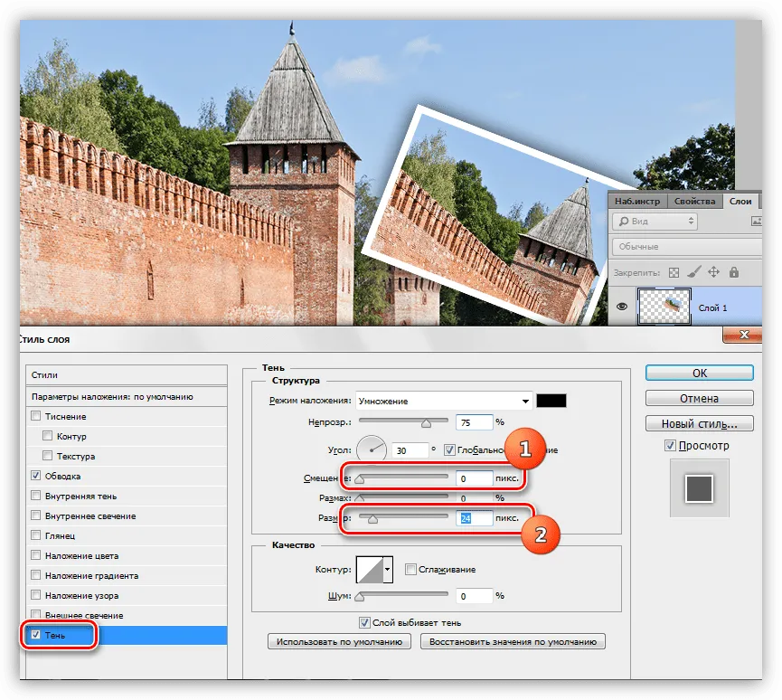
Task: Click angle value field 30
Action: pyautogui.click(x=410, y=450)
